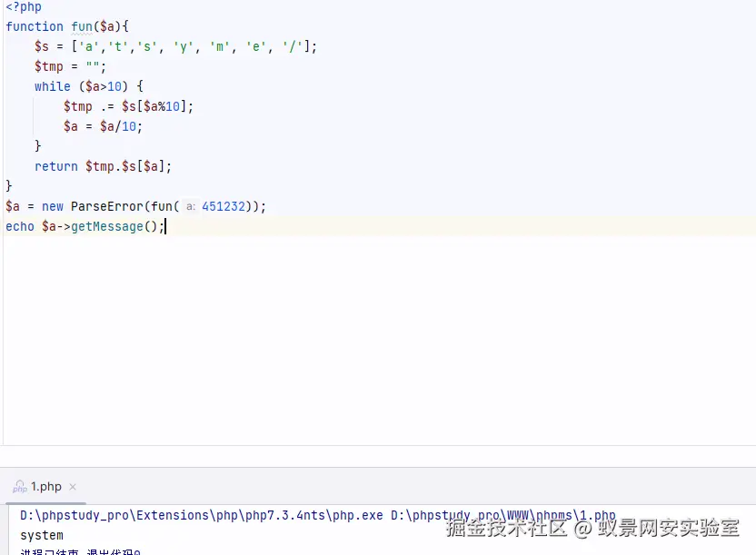
Task: Click the inline parameter hint a:
Action: 190,206
